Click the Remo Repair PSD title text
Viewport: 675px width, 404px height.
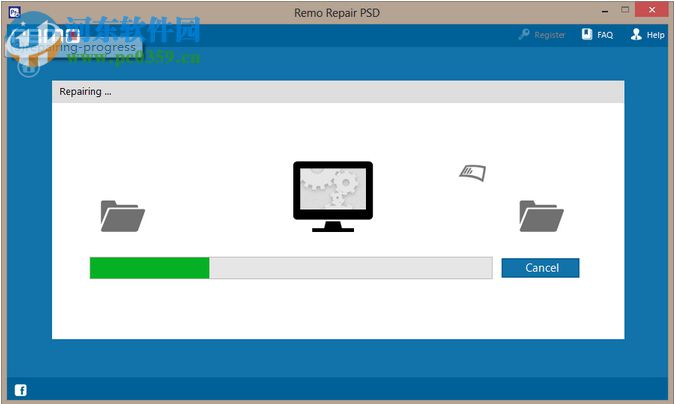pos(337,13)
